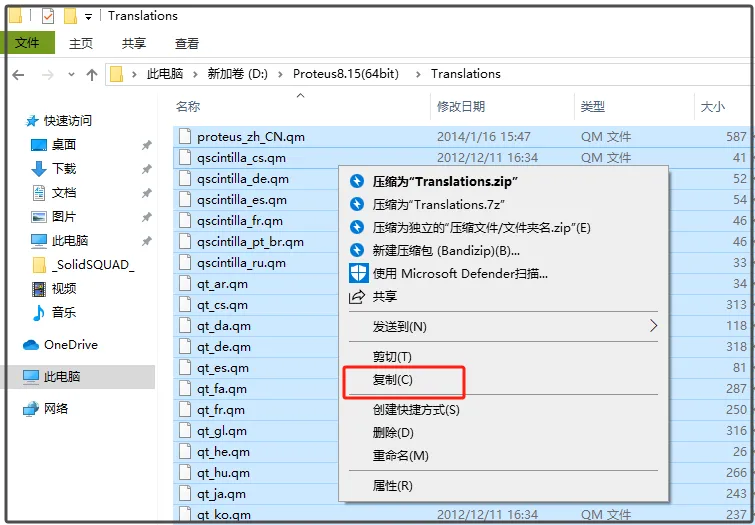
Task: Click the music note icon beside 音乐
Action: 39,313
